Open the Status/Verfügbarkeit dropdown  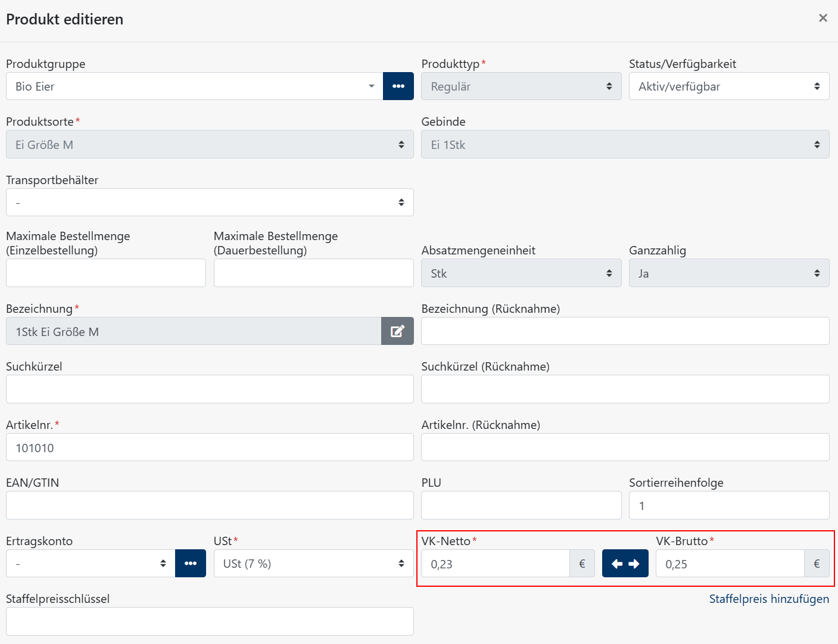click(729, 86)
